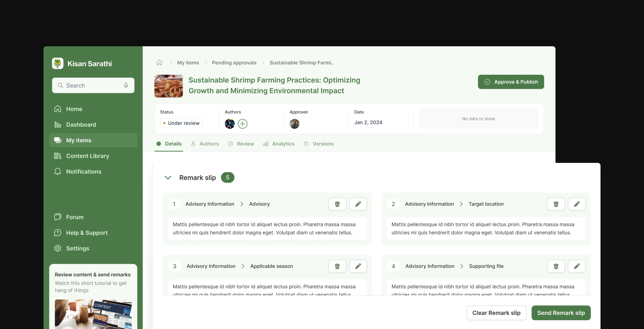Open Notifications in the sidebar

point(93,171)
